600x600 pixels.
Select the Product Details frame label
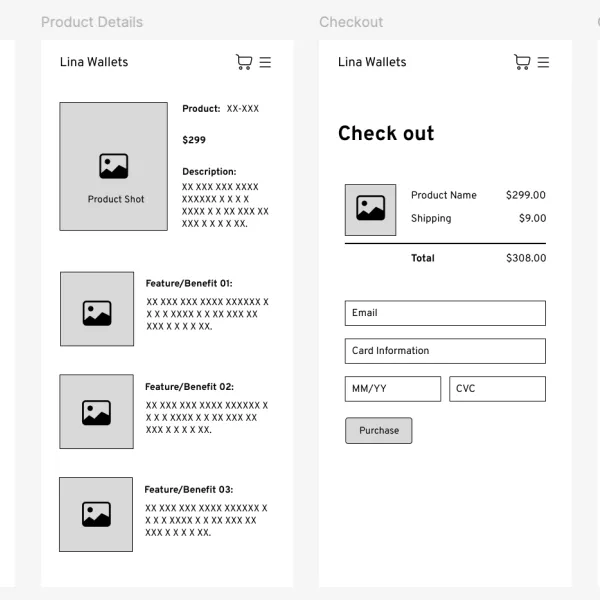(x=92, y=22)
